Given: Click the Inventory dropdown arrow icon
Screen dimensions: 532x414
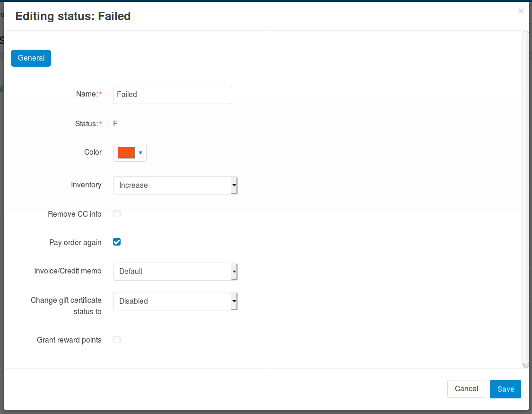Looking at the screenshot, I should (234, 185).
